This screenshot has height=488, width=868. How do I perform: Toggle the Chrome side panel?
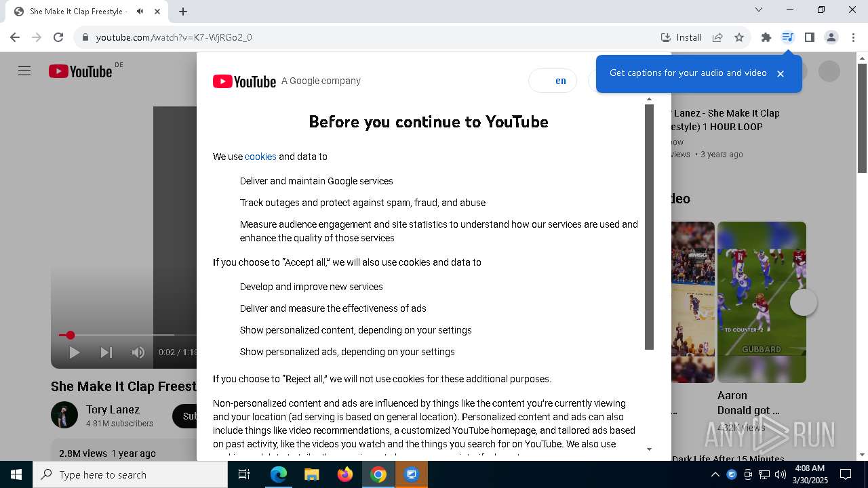(x=809, y=37)
